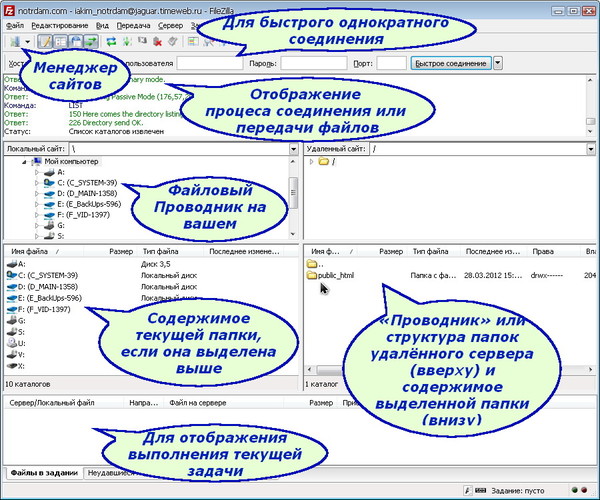This screenshot has height=500, width=600.
Task: Open quick connect history dropdown arrow
Action: click(x=497, y=63)
